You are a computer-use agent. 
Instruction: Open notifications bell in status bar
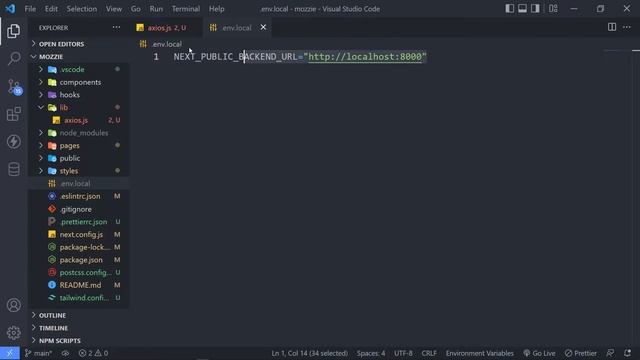627,353
